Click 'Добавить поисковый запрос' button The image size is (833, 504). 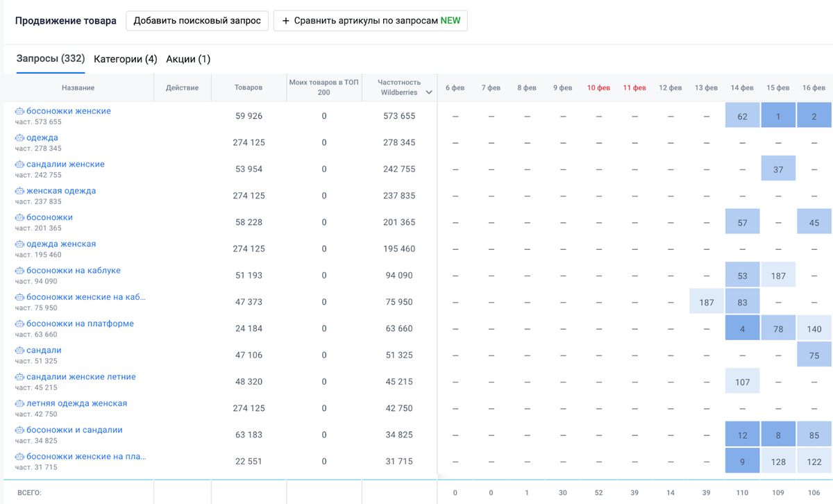[x=197, y=21]
